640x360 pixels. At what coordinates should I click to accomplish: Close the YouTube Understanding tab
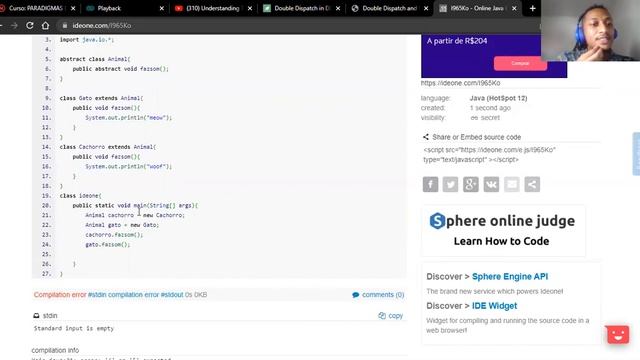250,8
